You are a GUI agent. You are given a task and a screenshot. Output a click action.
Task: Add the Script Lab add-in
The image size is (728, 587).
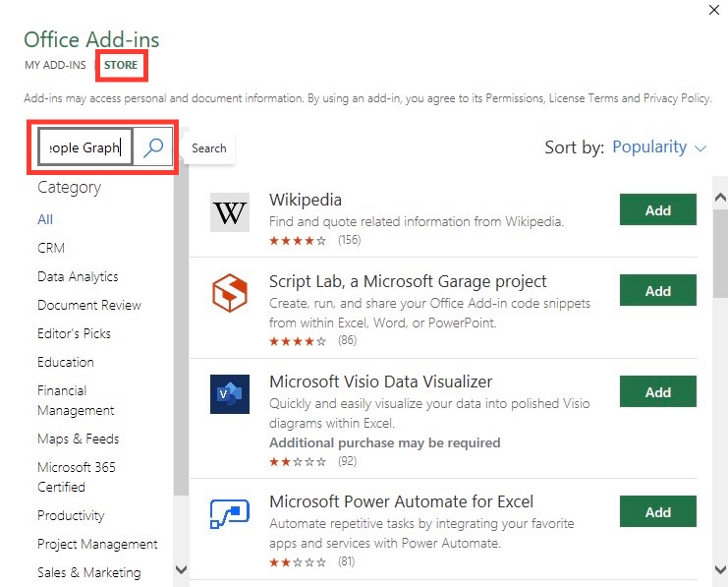click(x=658, y=290)
